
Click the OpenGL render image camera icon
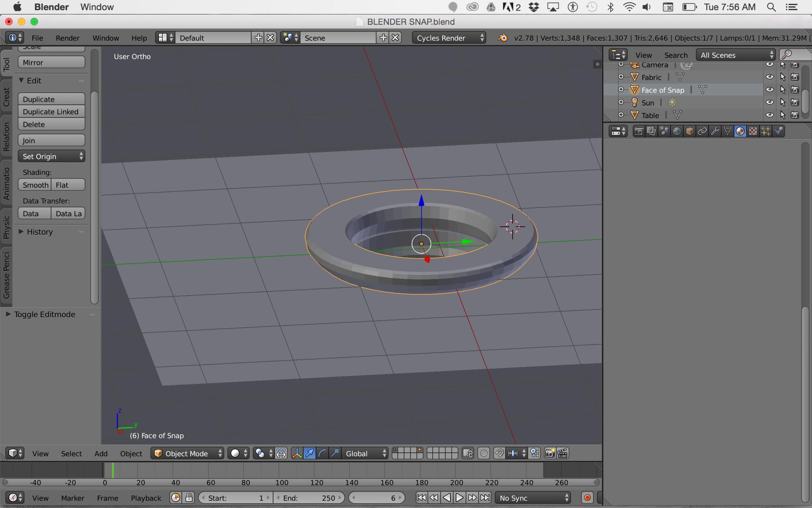click(x=550, y=453)
